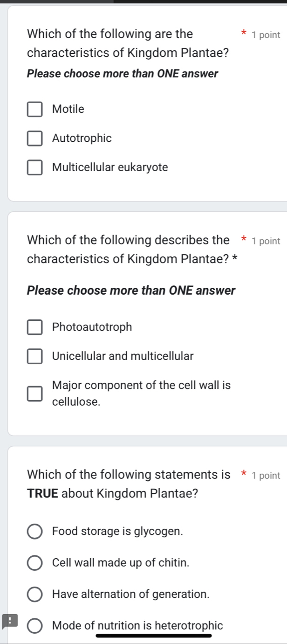The width and height of the screenshot is (287, 644).
Task: Check the cellulose cell wall checkbox
Action: point(35,393)
